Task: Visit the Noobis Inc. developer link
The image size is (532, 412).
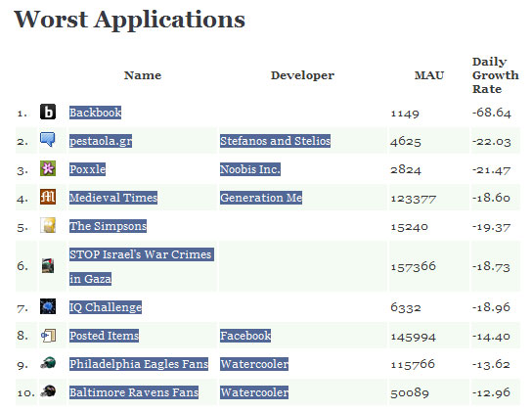Action: [250, 169]
